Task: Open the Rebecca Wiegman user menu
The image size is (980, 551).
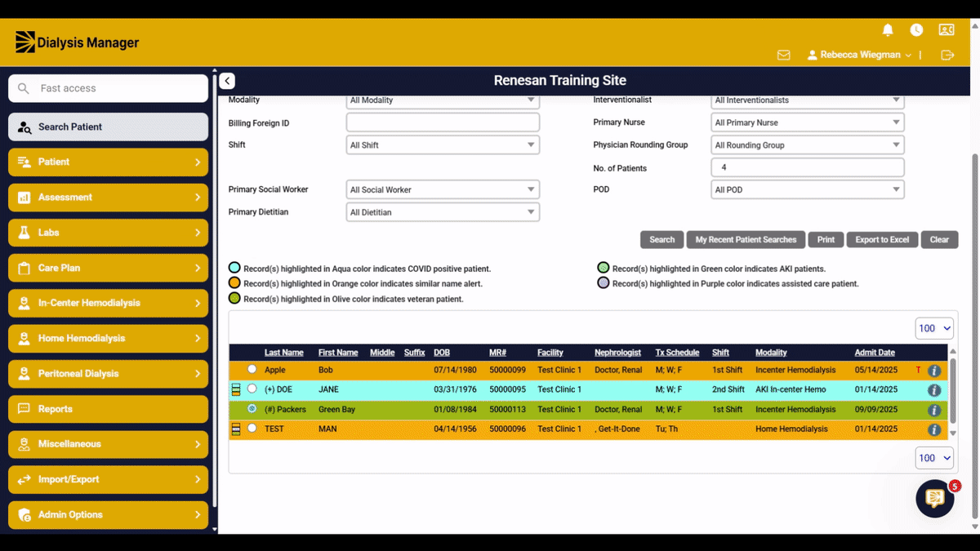Action: (860, 55)
